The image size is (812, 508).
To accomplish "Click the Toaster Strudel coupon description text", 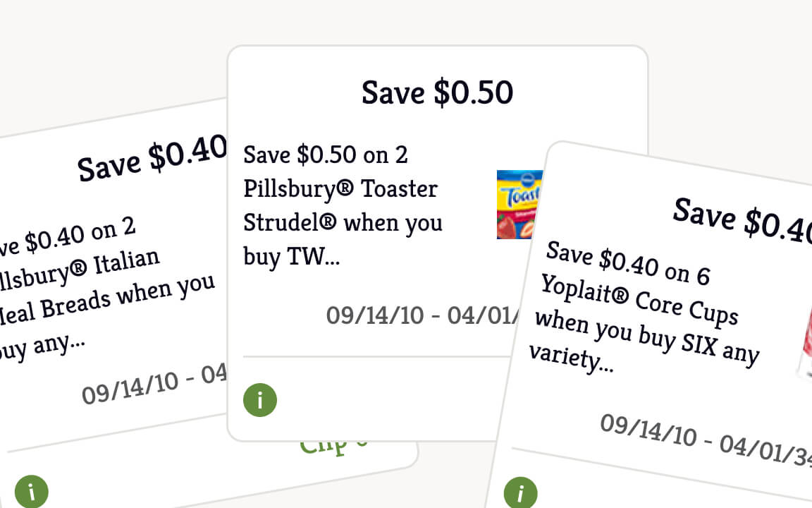I will 342,206.
